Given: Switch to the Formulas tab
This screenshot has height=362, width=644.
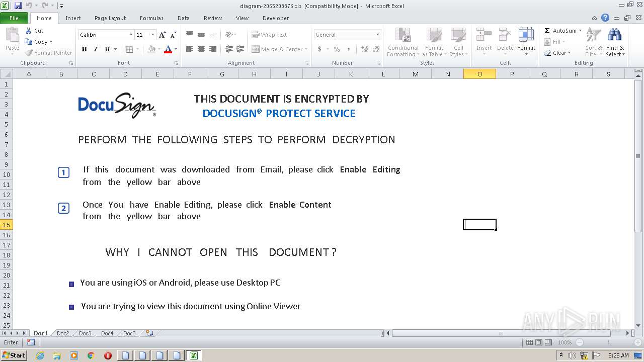Looking at the screenshot, I should coord(151,18).
